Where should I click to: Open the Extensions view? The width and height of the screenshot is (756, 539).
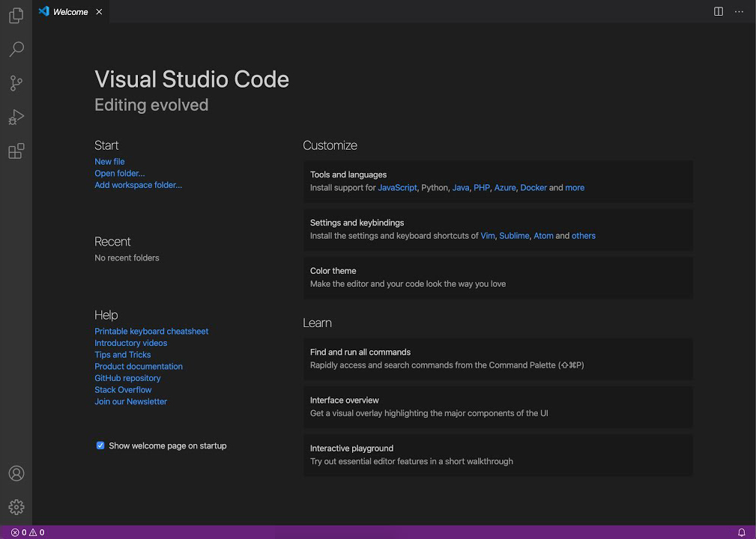pyautogui.click(x=16, y=150)
